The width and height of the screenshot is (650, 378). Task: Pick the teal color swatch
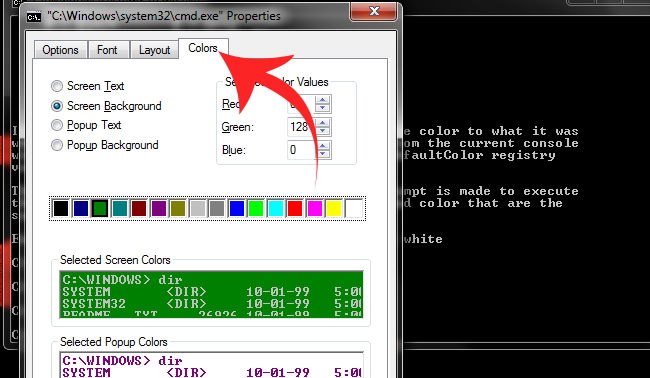coord(119,208)
